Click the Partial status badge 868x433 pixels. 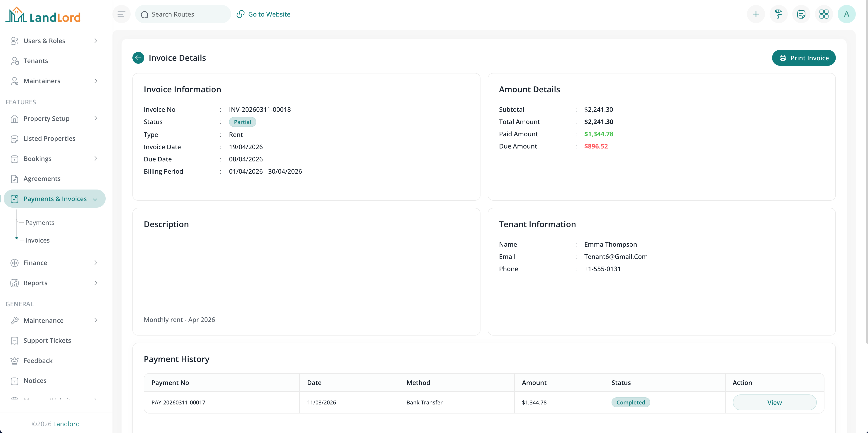[x=242, y=122]
